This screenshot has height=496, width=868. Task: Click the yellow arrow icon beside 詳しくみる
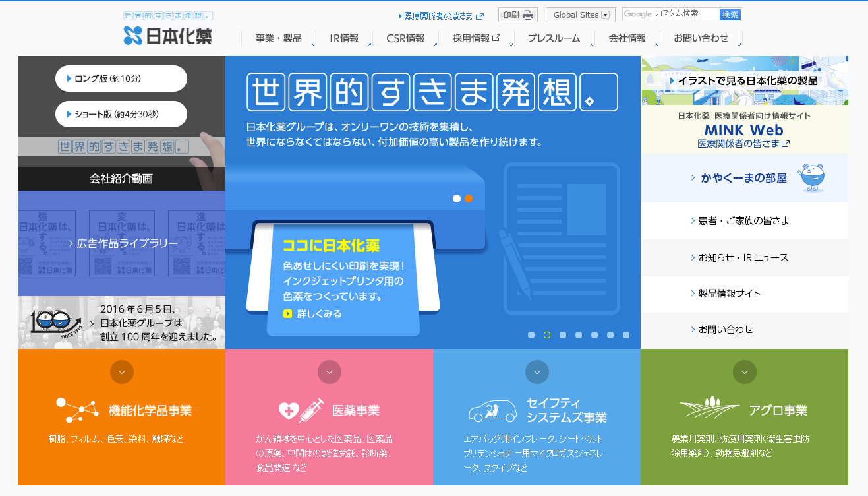287,314
